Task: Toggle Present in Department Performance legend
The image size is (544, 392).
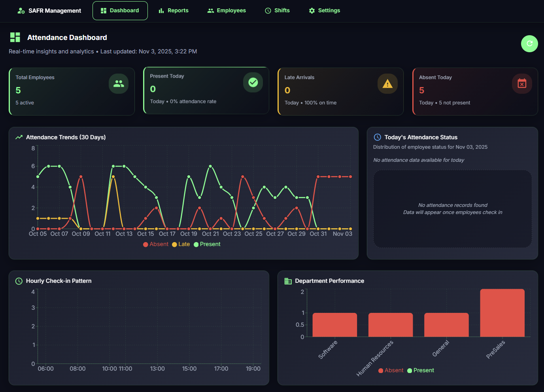Action: point(420,370)
